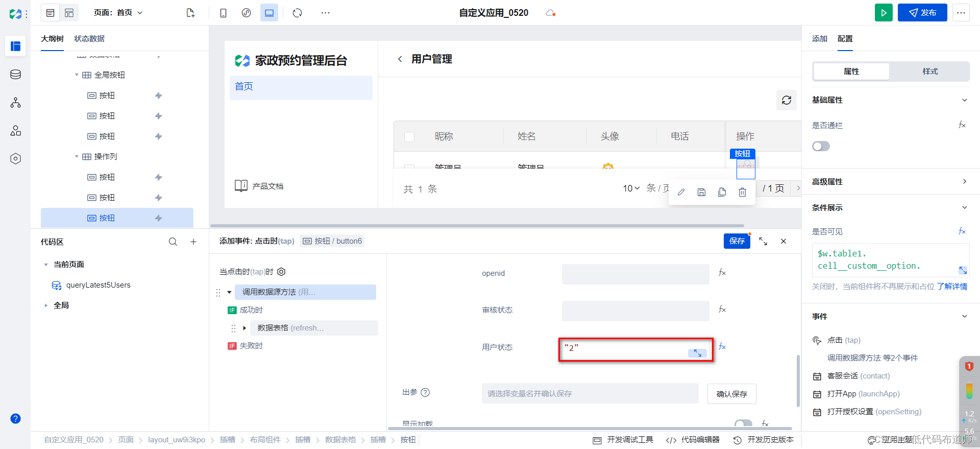
Task: Collapse the 全局按钮 tree node
Action: [77, 75]
